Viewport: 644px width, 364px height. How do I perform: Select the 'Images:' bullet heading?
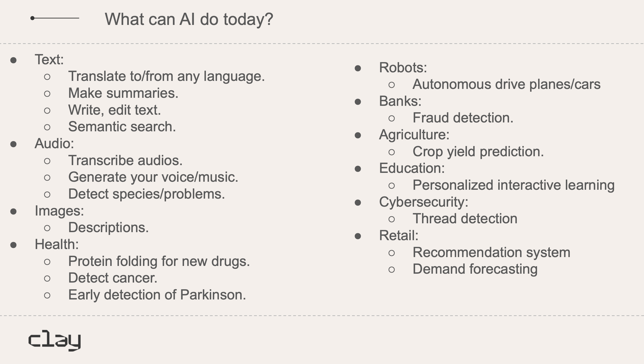(59, 211)
